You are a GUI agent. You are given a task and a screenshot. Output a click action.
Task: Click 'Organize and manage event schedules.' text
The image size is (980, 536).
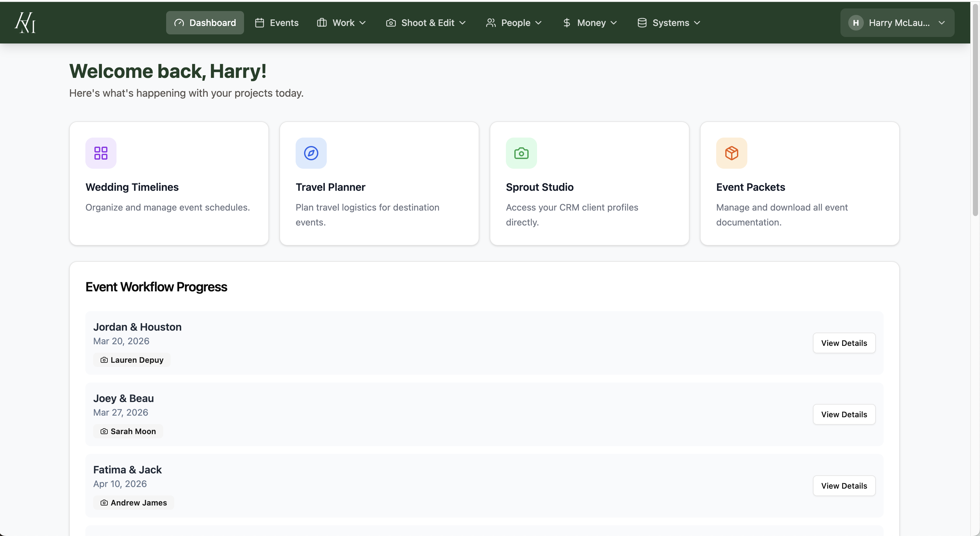coord(167,207)
